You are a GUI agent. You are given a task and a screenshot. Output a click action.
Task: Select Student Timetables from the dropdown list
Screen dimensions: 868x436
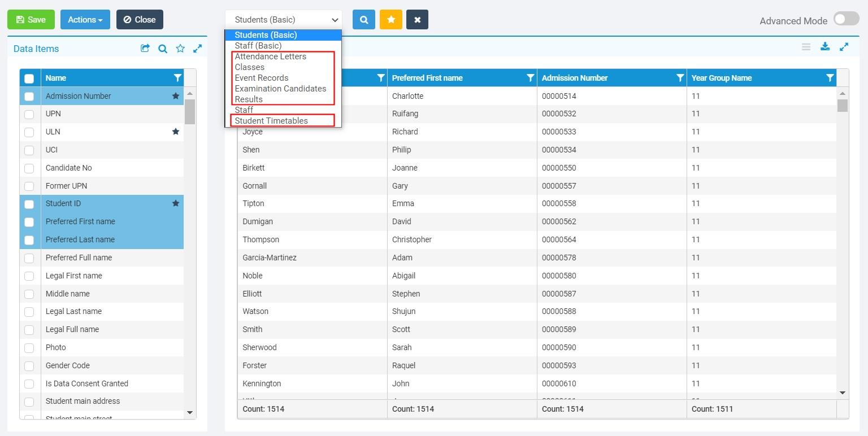click(271, 120)
